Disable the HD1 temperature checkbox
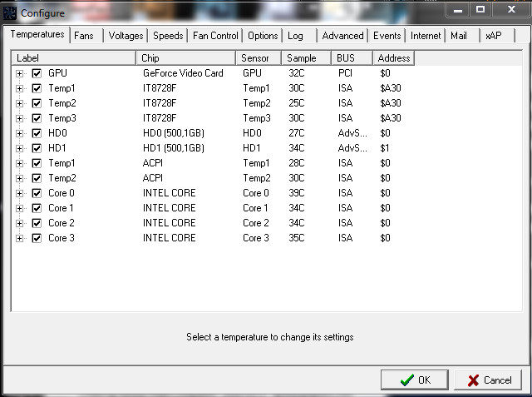This screenshot has width=532, height=397. [37, 148]
